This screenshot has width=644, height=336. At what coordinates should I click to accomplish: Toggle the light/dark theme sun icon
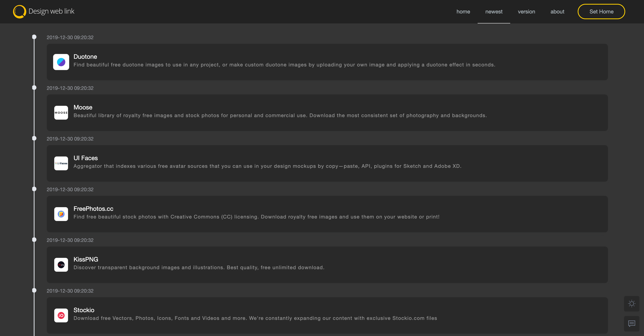click(632, 304)
